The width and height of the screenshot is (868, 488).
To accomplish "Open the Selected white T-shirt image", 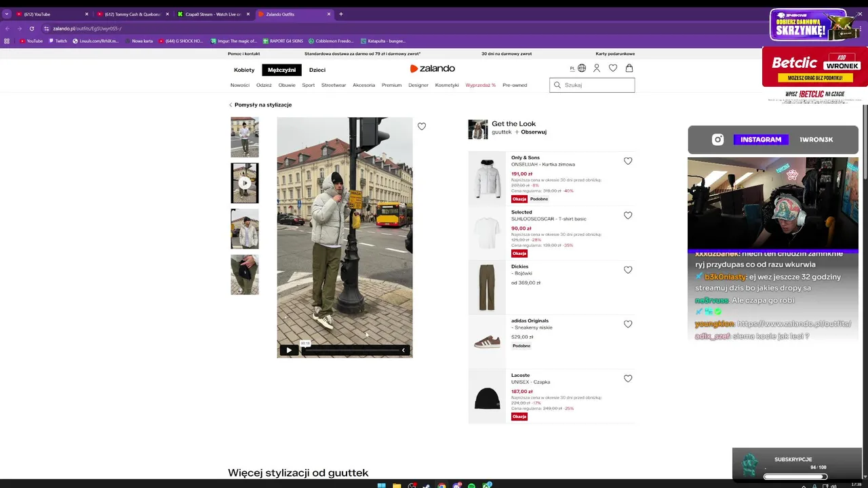I will [487, 232].
